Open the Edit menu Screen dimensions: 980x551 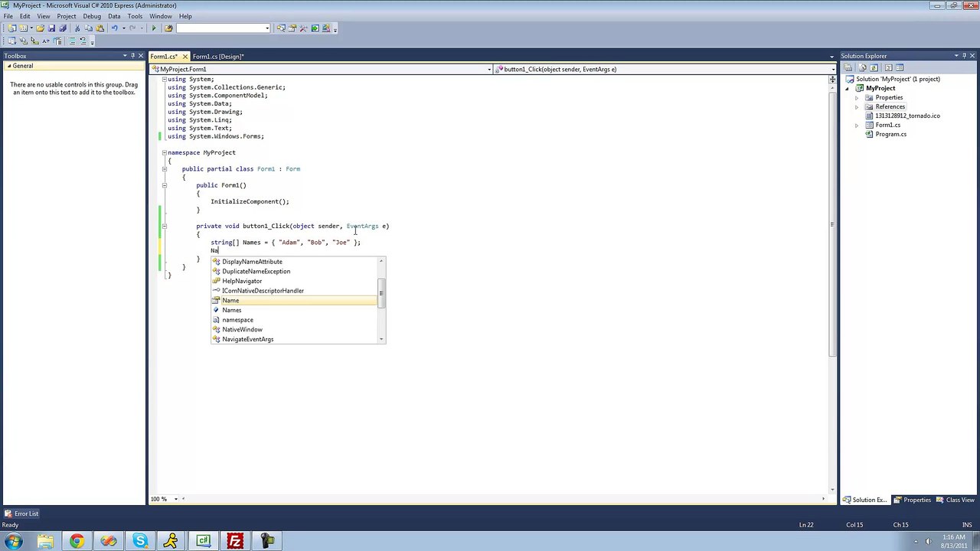pyautogui.click(x=25, y=16)
